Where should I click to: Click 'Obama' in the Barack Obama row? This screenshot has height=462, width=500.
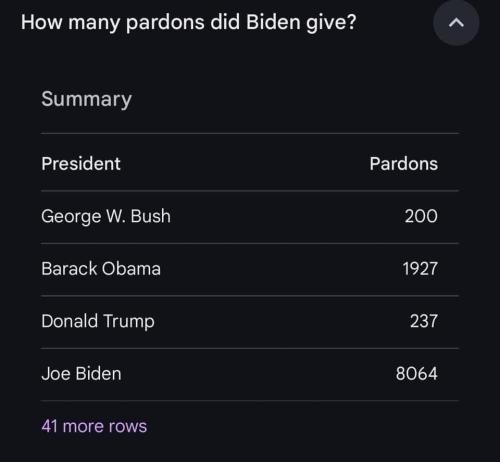pos(131,268)
